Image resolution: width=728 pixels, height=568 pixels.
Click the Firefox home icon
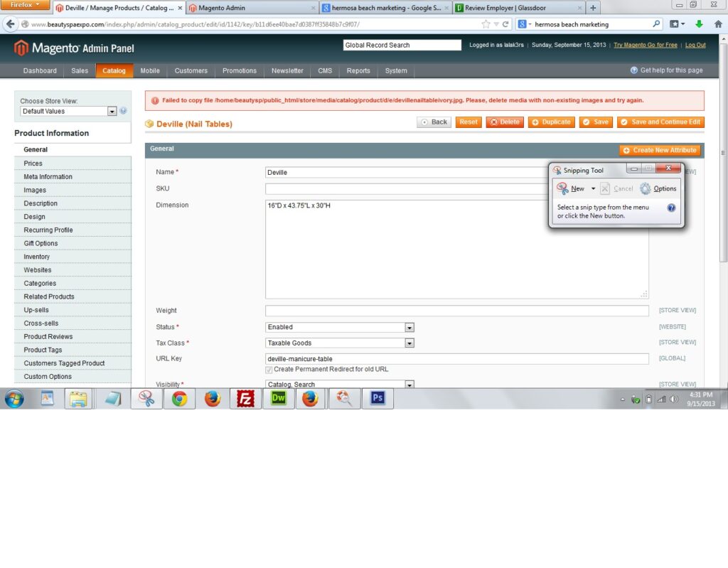click(x=718, y=24)
